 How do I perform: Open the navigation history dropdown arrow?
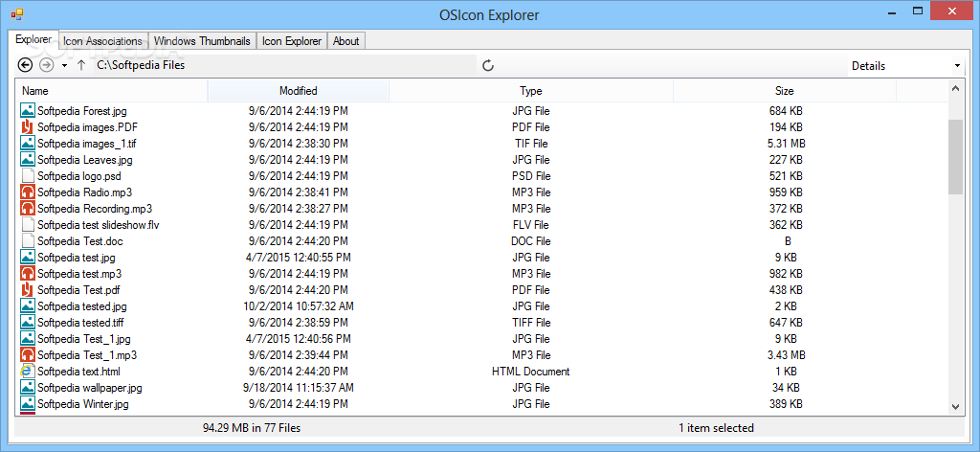[x=64, y=66]
